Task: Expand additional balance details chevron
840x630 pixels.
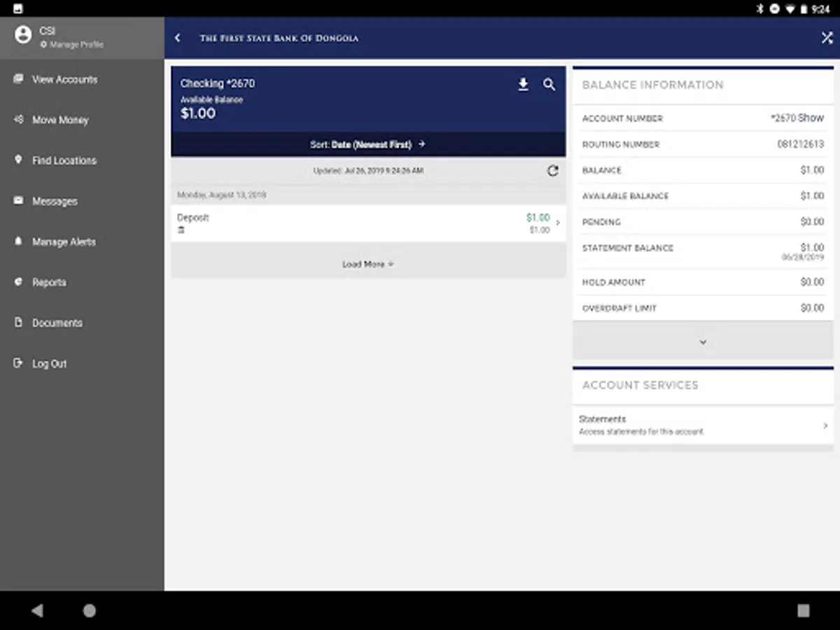Action: tap(702, 342)
